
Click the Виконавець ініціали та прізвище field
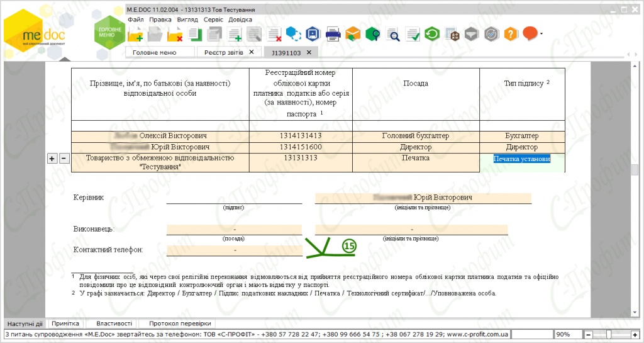411,229
